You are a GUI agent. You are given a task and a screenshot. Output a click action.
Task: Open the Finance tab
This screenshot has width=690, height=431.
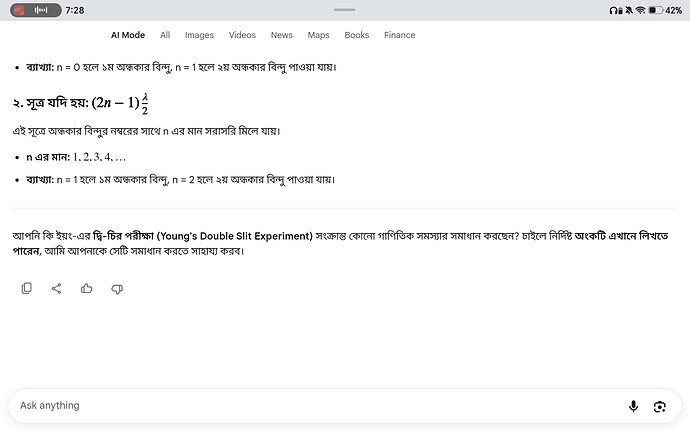click(400, 35)
